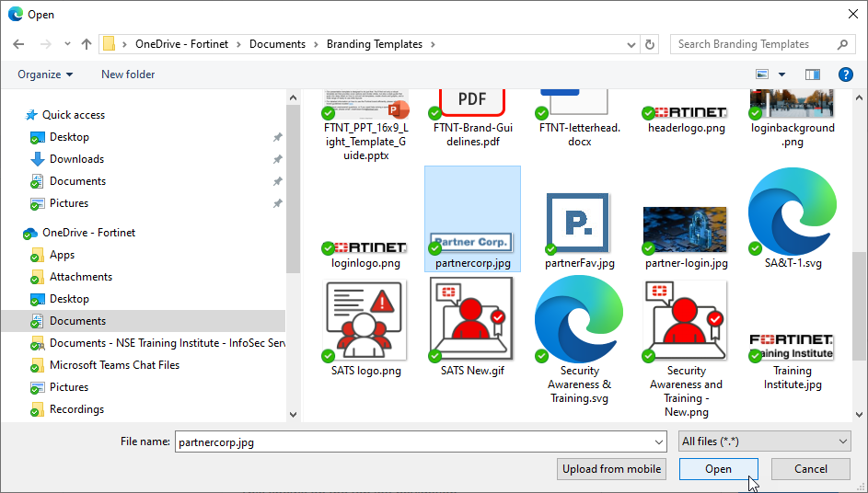Screen dimensions: 868x493
Task: Select partnercorp.jpg thumbnail
Action: pos(473,219)
